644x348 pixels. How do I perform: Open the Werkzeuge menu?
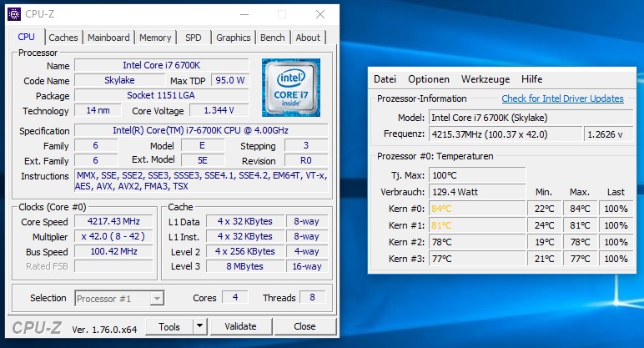tap(486, 79)
